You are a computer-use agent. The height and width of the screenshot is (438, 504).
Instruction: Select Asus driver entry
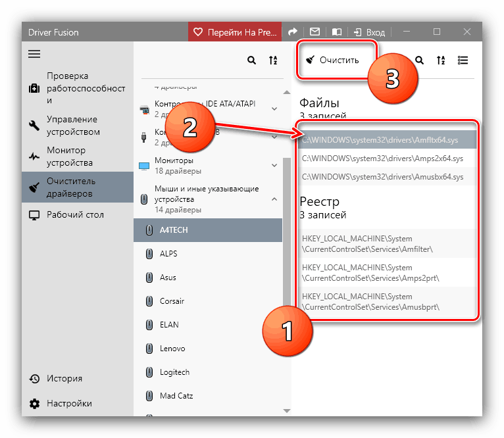pos(208,278)
